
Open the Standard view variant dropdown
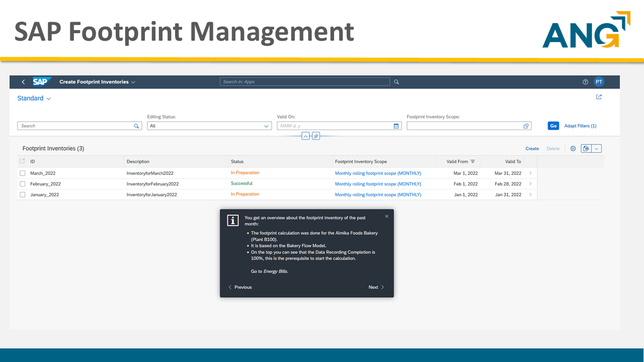pyautogui.click(x=34, y=99)
